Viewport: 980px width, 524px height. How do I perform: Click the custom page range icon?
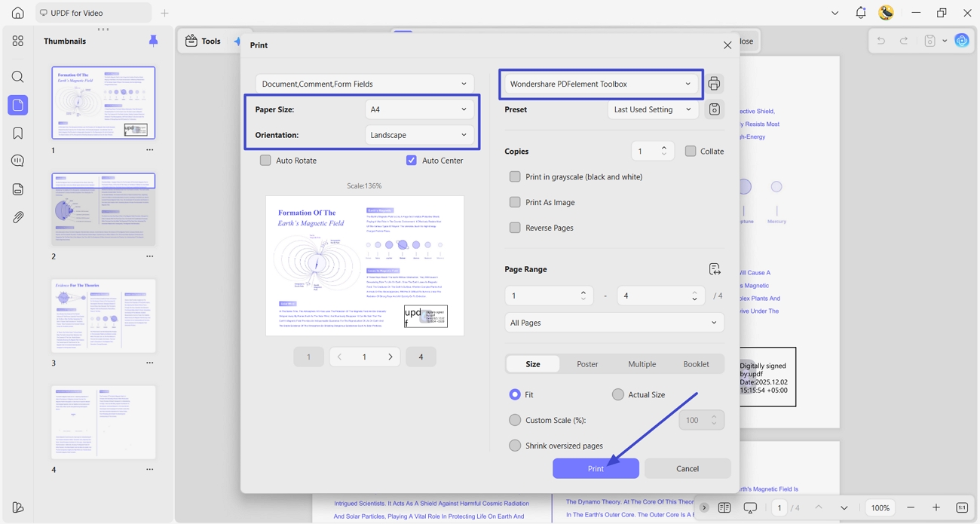[x=715, y=269]
